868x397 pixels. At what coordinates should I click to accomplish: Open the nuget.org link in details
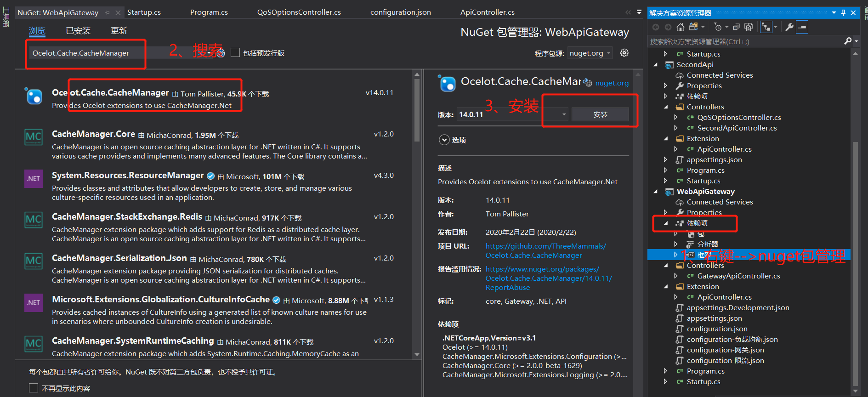[612, 83]
